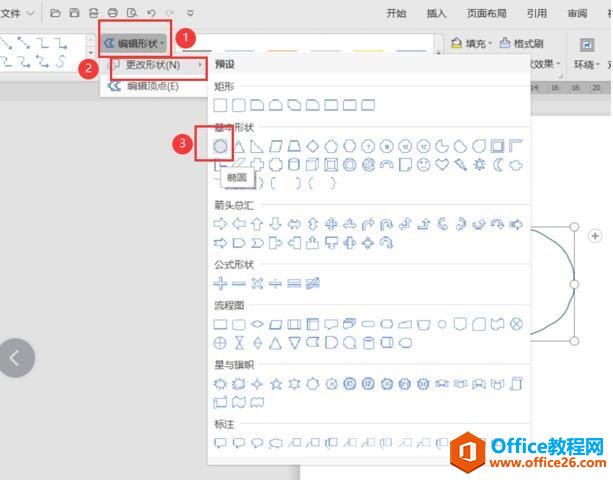Click the print preview icon
The image size is (613, 480).
click(x=132, y=13)
